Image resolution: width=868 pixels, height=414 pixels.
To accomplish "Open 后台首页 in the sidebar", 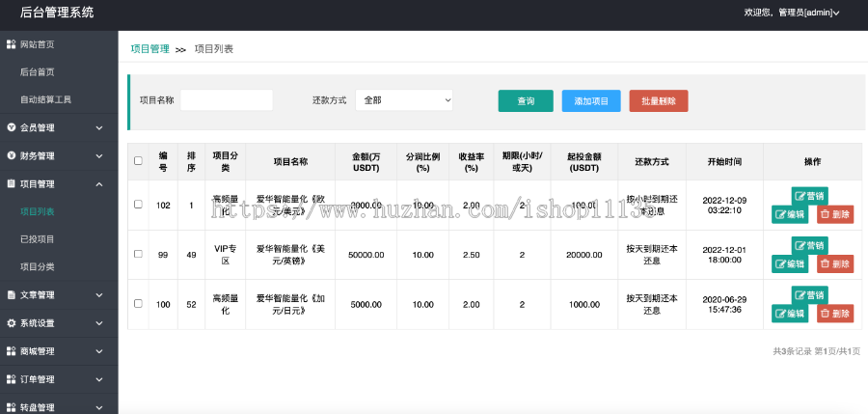I will [x=37, y=72].
